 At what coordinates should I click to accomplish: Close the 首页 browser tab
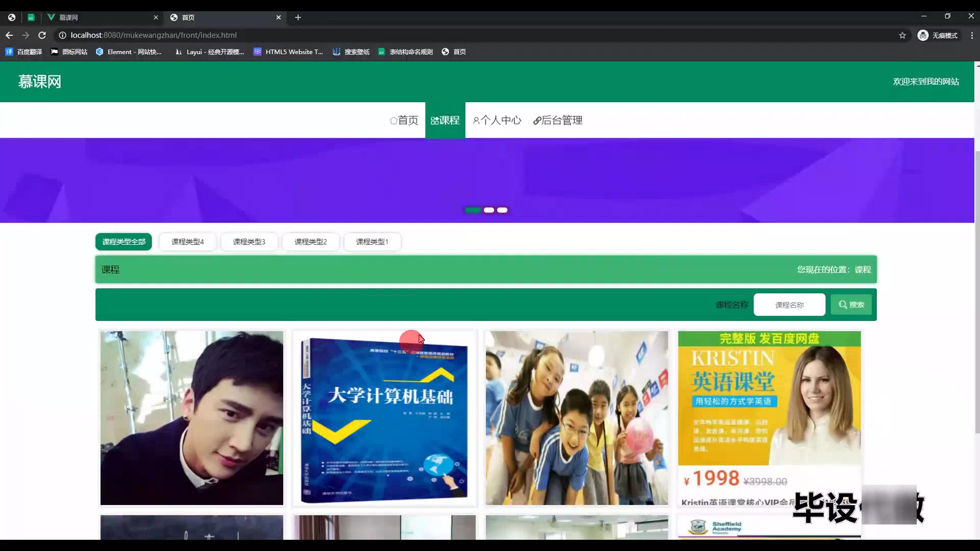coord(278,17)
